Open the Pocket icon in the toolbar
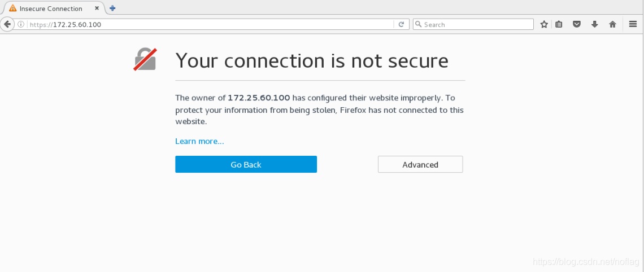 (577, 25)
